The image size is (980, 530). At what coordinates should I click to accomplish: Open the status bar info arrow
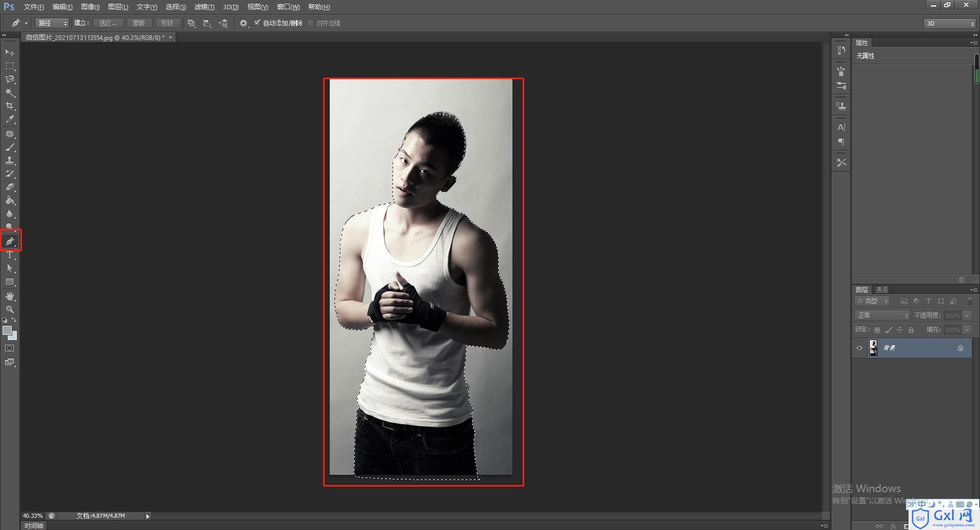click(x=148, y=516)
